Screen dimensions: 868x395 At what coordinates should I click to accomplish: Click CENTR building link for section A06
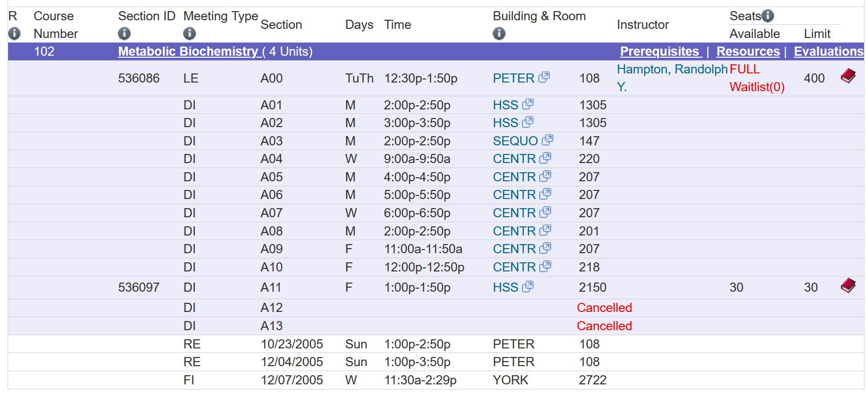[x=514, y=195]
